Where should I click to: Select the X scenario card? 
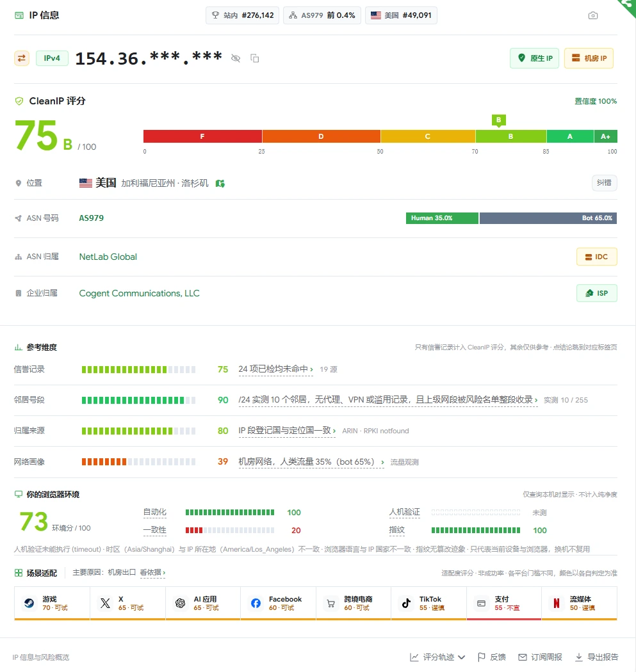(x=128, y=604)
